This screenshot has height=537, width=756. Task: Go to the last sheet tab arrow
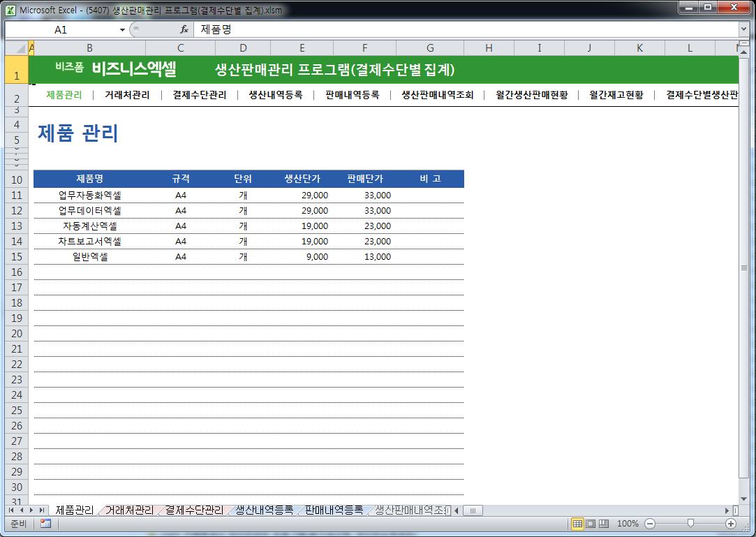[x=42, y=510]
